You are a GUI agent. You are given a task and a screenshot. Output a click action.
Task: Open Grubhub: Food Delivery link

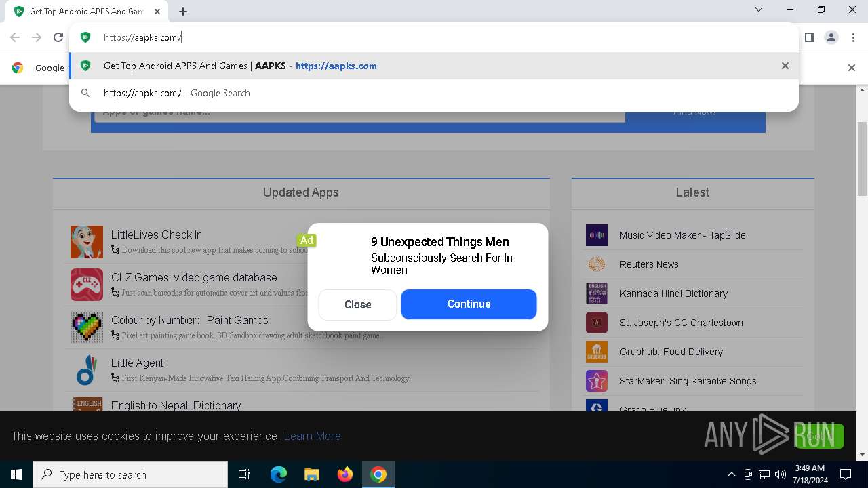(x=671, y=352)
